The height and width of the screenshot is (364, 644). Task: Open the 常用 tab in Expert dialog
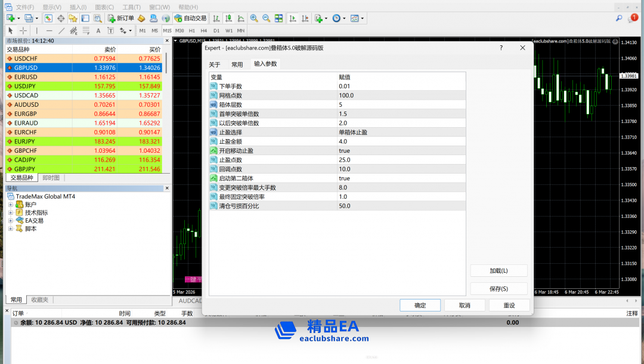(237, 64)
